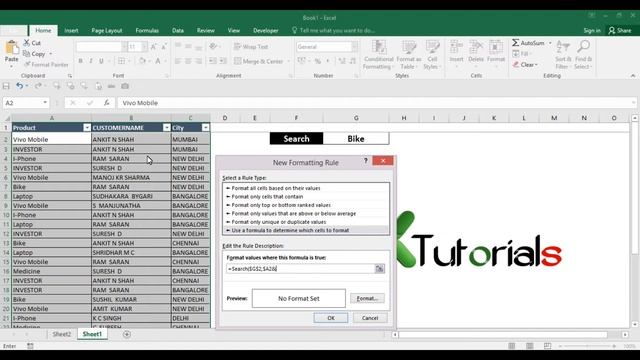This screenshot has height=360, width=640.
Task: Click the zoom slider in the status bar
Action: (x=588, y=346)
